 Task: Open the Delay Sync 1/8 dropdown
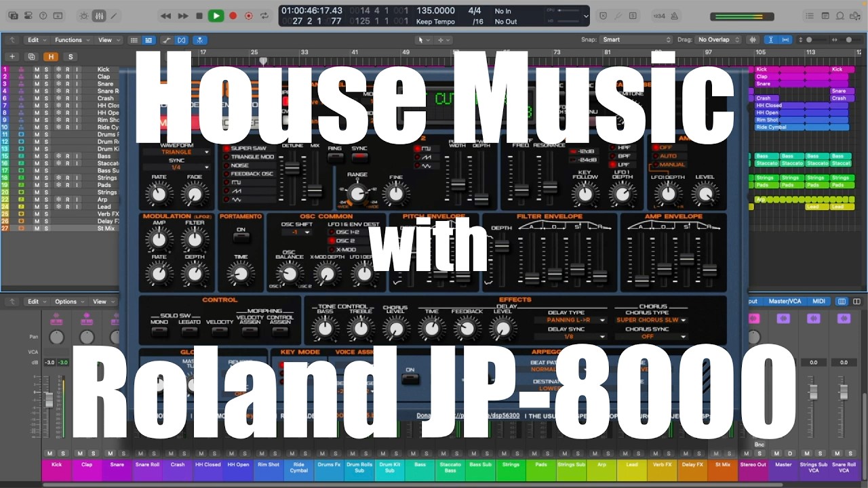(570, 336)
